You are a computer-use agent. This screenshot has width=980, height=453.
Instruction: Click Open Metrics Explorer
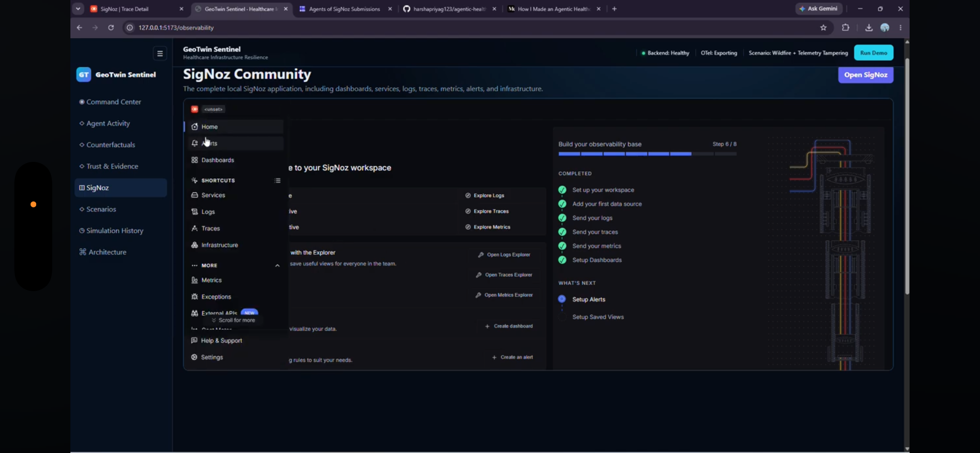[504, 295]
